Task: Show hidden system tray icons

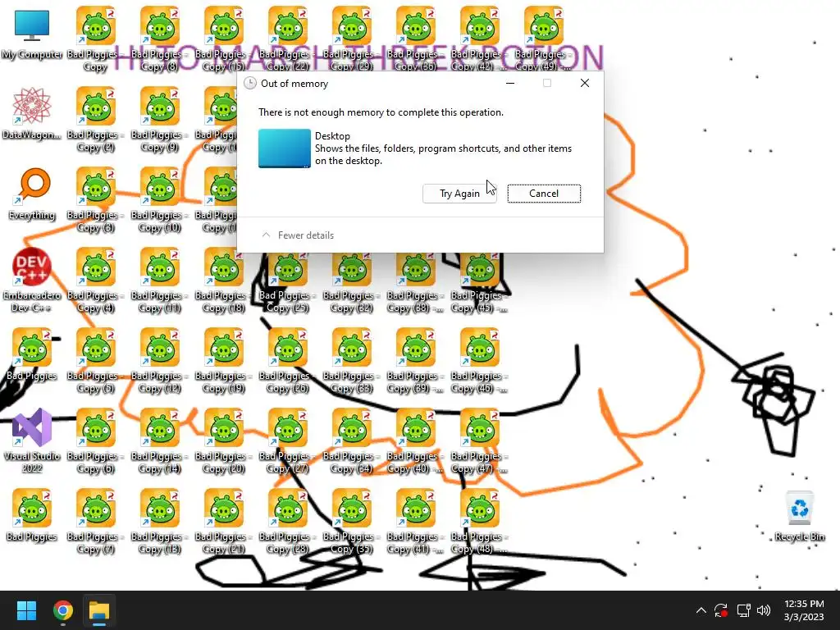Action: (701, 610)
